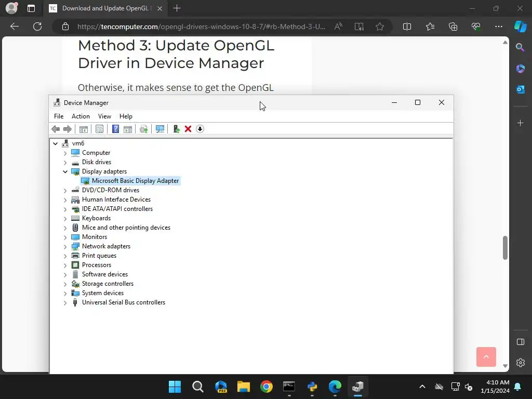Collapse the vm6 root node
Image resolution: width=532 pixels, height=399 pixels.
click(55, 143)
